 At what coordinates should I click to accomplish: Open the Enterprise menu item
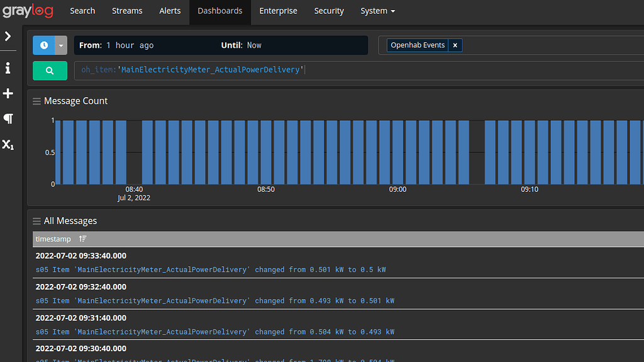278,11
